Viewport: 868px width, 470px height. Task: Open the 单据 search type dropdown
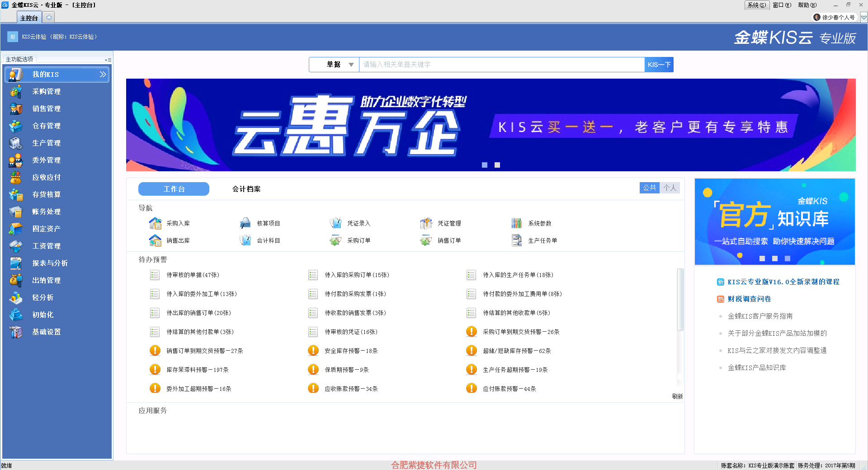pos(334,65)
